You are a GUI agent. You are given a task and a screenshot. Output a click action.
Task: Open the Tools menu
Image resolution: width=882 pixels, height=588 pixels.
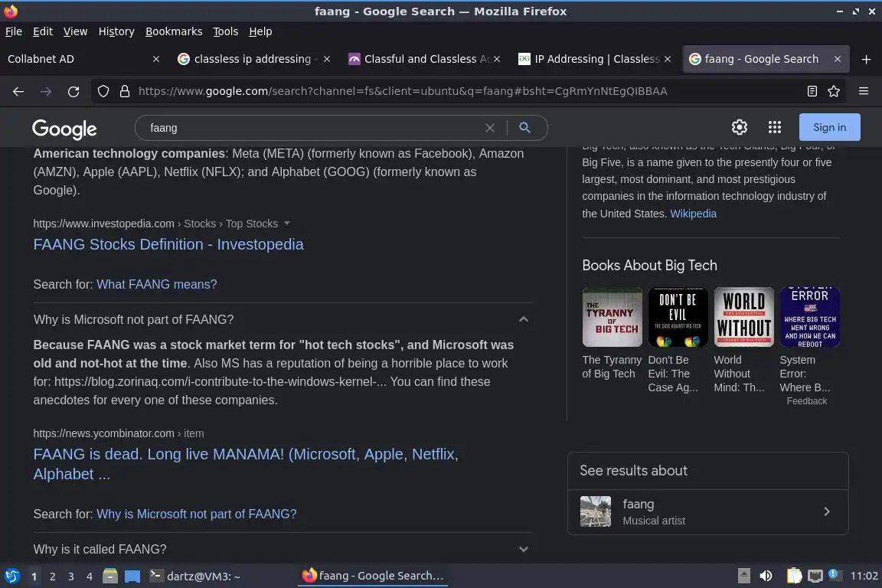coord(226,31)
